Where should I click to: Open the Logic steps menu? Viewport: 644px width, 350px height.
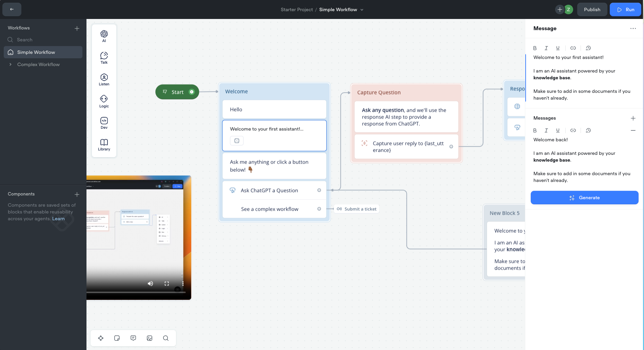click(104, 101)
